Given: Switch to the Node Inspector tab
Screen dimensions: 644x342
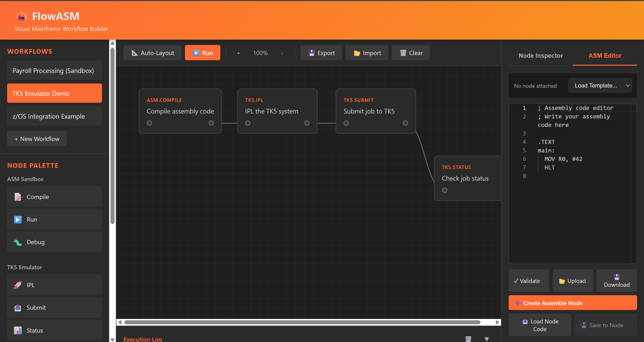Looking at the screenshot, I should [540, 56].
